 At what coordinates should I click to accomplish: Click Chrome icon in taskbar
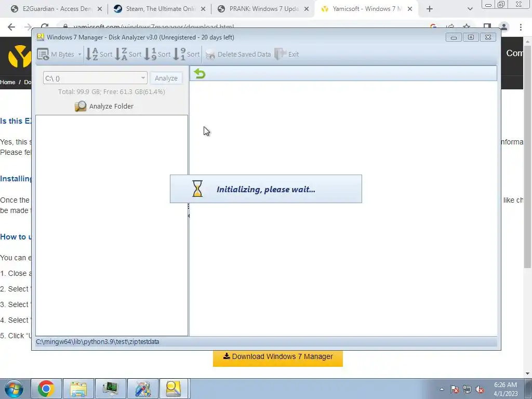click(x=46, y=389)
